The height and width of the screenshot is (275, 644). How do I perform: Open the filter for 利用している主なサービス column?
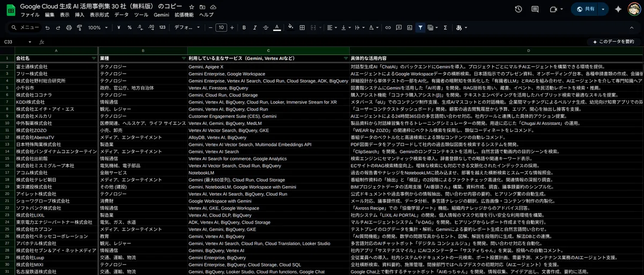click(345, 58)
